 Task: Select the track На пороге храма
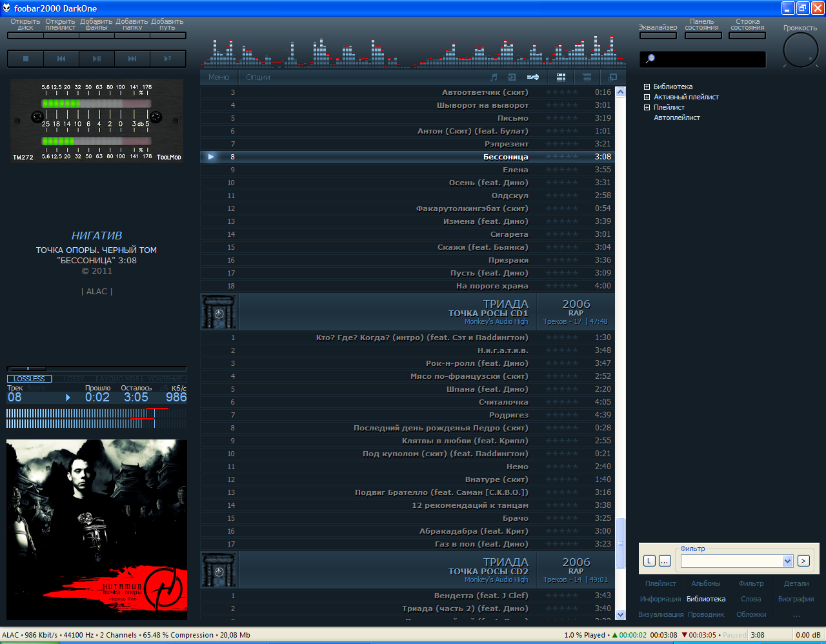pos(408,286)
